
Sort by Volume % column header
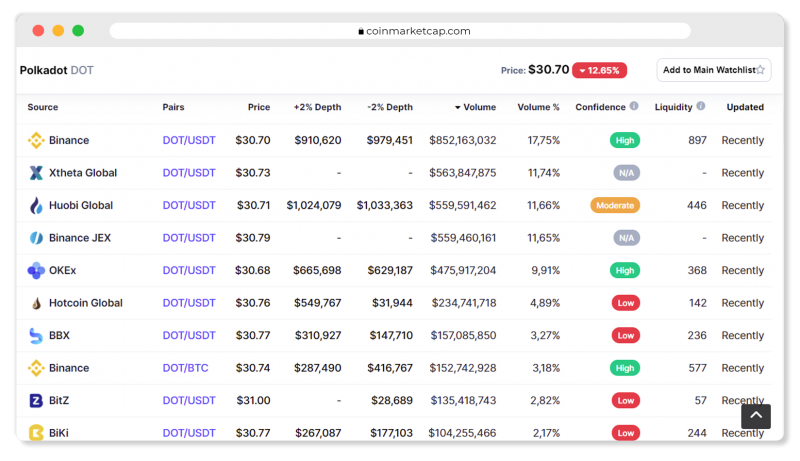click(x=538, y=107)
